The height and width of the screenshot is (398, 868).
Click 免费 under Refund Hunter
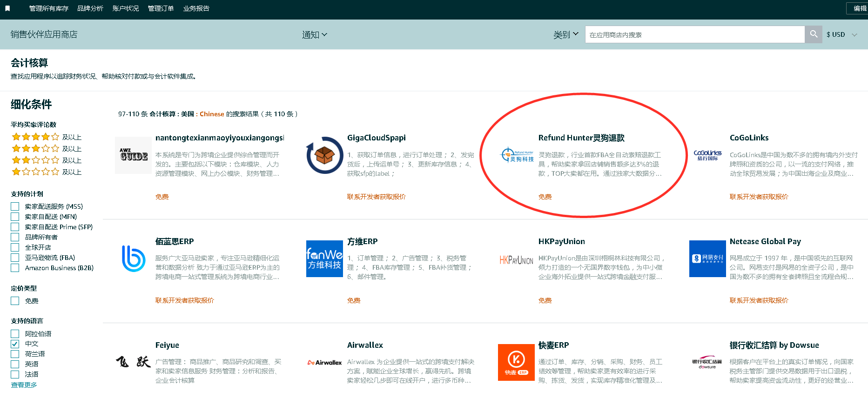(x=545, y=197)
